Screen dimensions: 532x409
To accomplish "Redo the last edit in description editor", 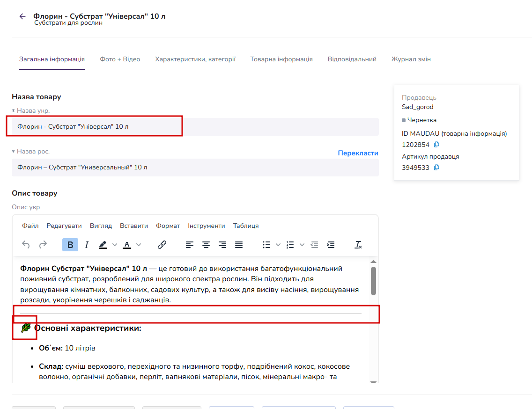I will 43,245.
